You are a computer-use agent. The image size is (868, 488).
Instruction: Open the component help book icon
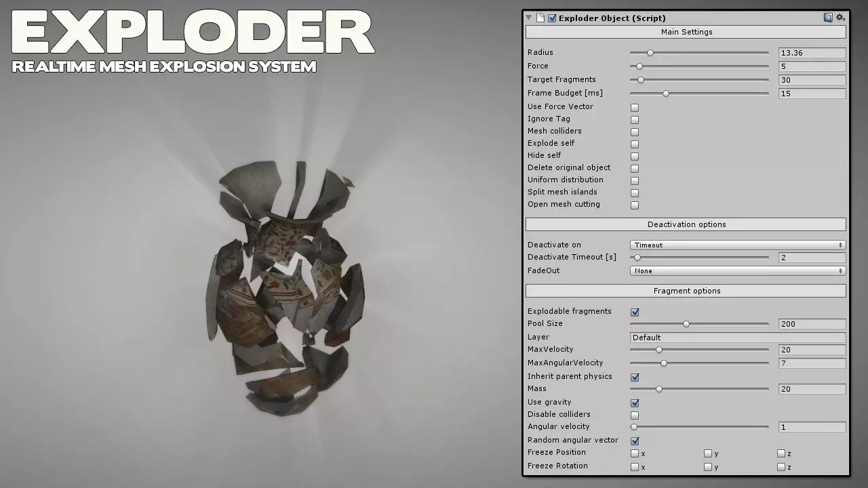tap(828, 18)
